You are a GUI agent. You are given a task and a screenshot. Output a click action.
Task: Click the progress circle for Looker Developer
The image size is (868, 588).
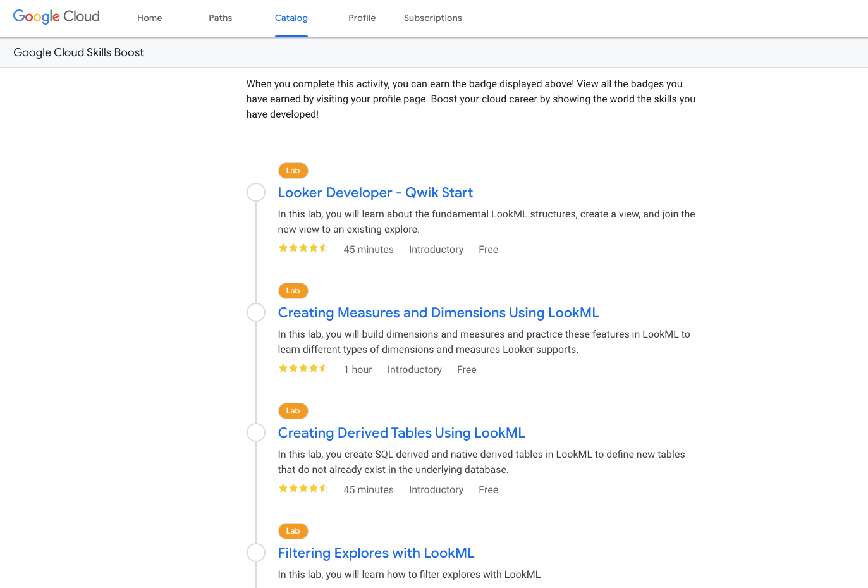pyautogui.click(x=256, y=192)
